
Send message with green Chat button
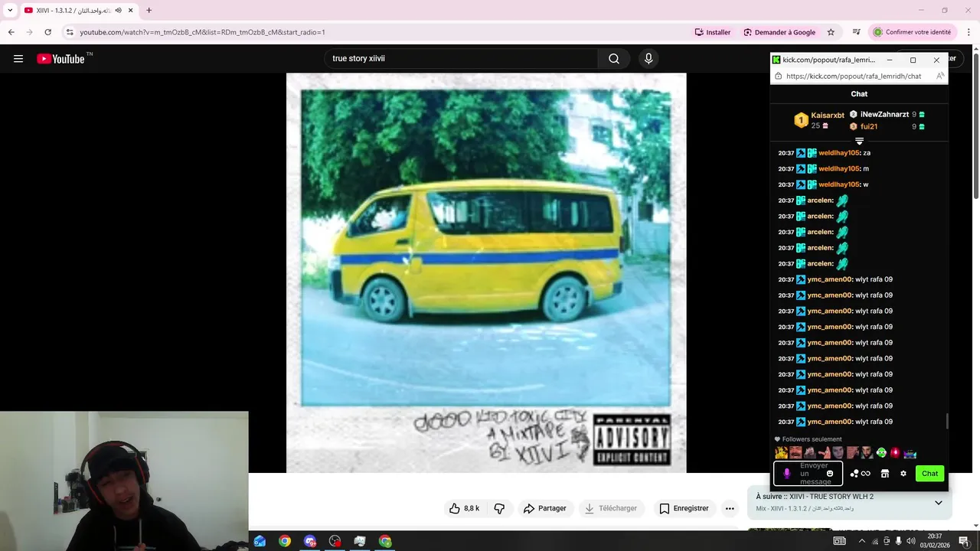tap(929, 474)
